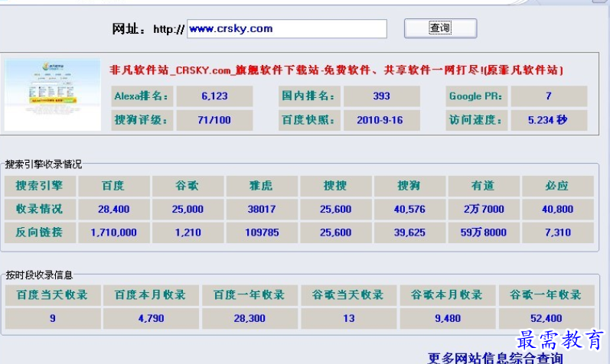Click the Google PR label
Screen dimensions: 610x364
[x=476, y=96]
